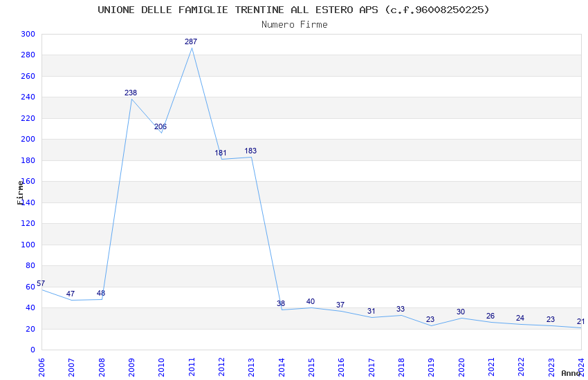This screenshot has height=380, width=588.
Task: Click the y-axis value 80
Action: click(x=30, y=266)
